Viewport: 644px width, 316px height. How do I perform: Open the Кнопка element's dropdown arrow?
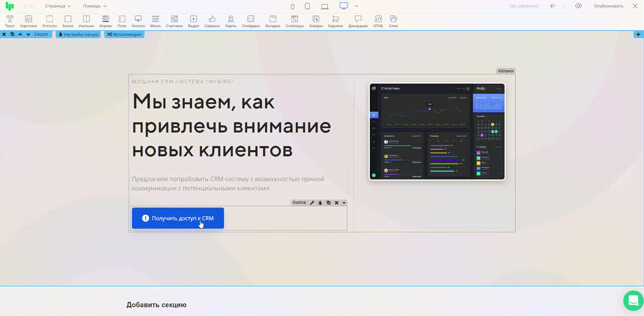click(x=344, y=203)
